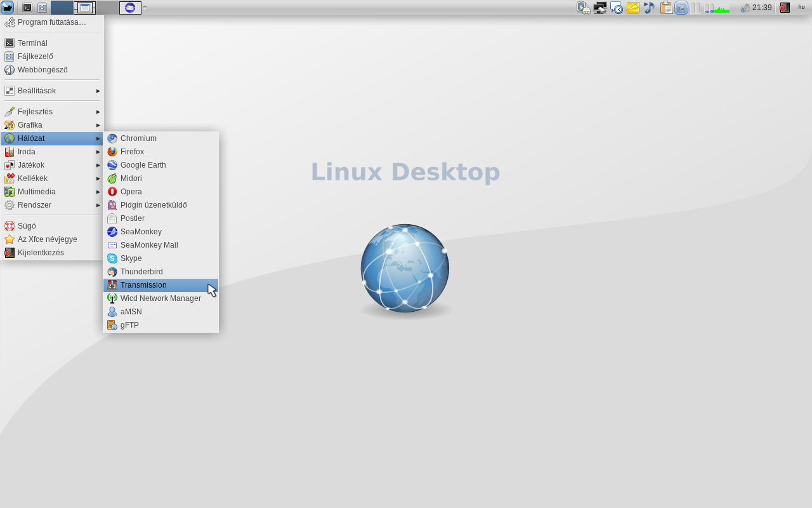The height and width of the screenshot is (508, 812).
Task: Start Pidgin üzenetküldő
Action: point(160,205)
